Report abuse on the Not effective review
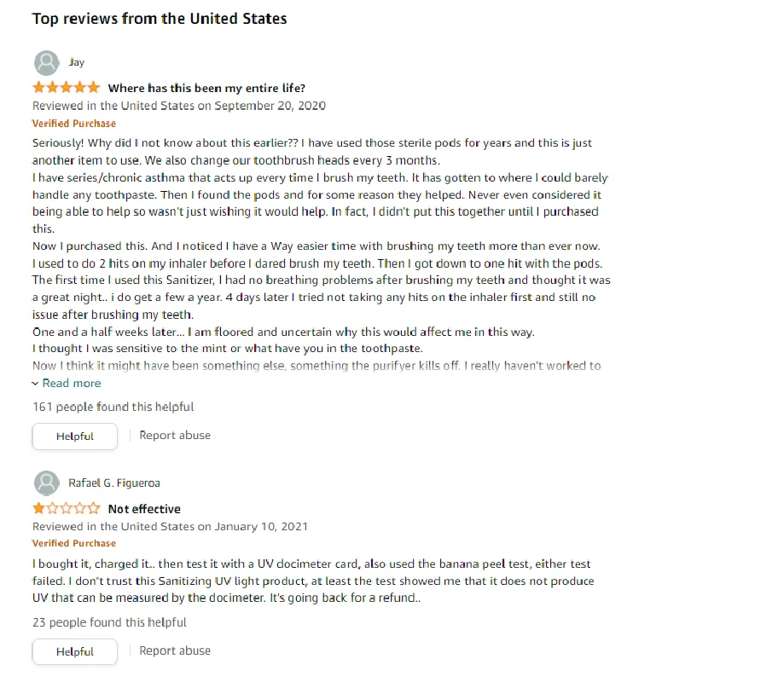Image resolution: width=784 pixels, height=682 pixels. [x=175, y=651]
